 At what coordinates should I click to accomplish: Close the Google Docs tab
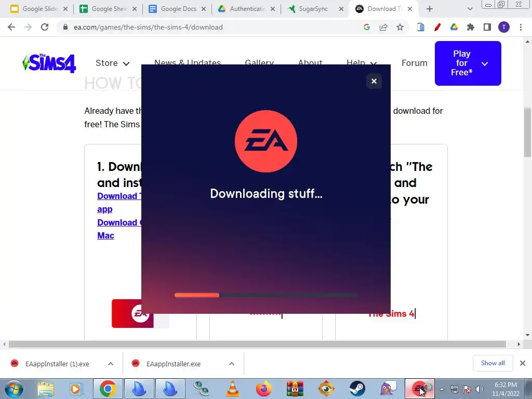click(204, 9)
